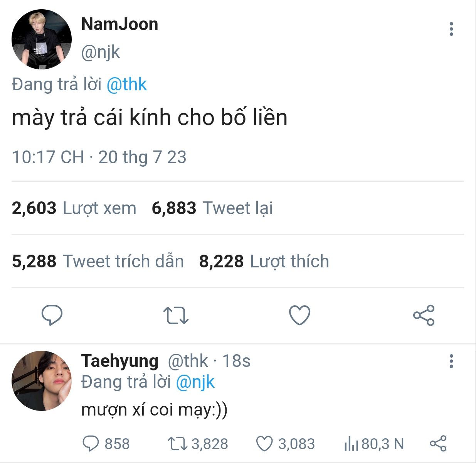Open more options on Taehyung's reply

pyautogui.click(x=451, y=361)
